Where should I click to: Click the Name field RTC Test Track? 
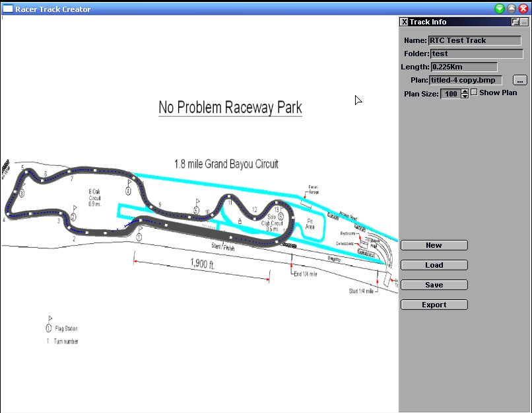475,40
